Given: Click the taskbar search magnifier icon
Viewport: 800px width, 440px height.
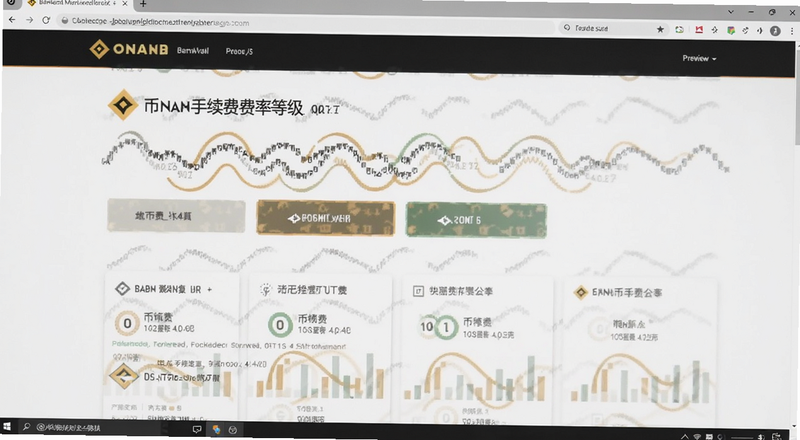Looking at the screenshot, I should 26,427.
